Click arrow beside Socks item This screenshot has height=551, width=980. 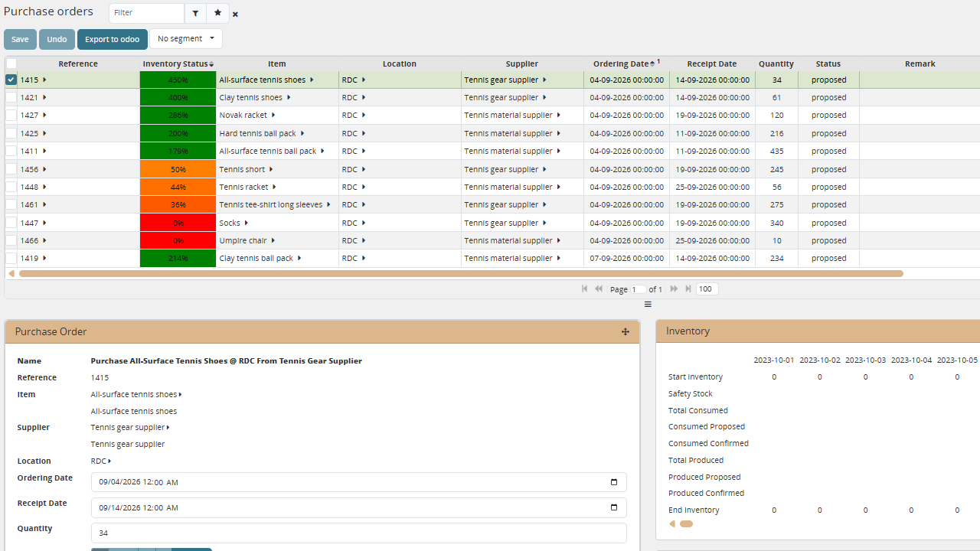coord(246,223)
